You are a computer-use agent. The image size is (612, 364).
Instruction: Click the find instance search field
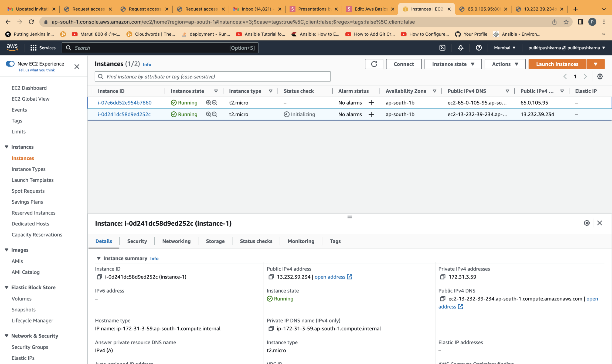[x=212, y=77]
